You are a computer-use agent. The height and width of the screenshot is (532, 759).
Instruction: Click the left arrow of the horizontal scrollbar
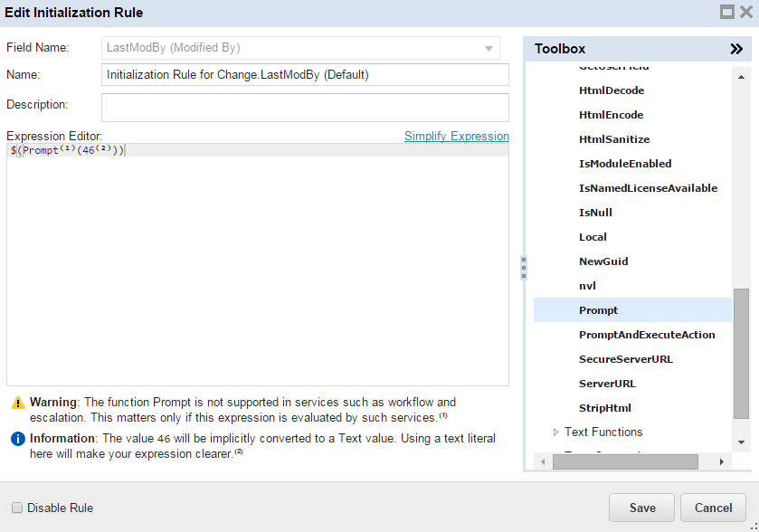(542, 461)
